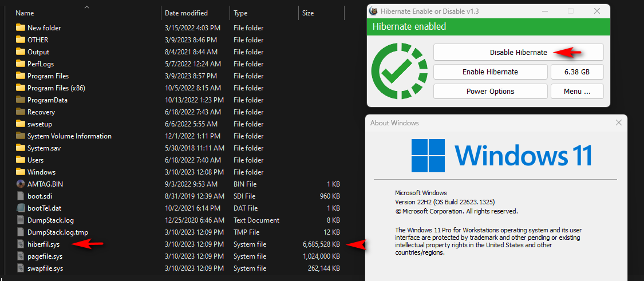Select the hiberfil.sys file name
The image size is (644, 281).
tap(44, 244)
